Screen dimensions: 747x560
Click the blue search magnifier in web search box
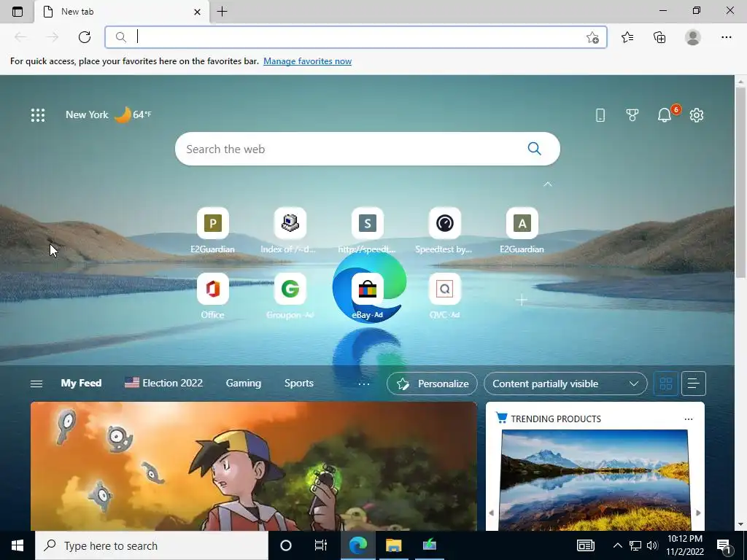pyautogui.click(x=535, y=149)
